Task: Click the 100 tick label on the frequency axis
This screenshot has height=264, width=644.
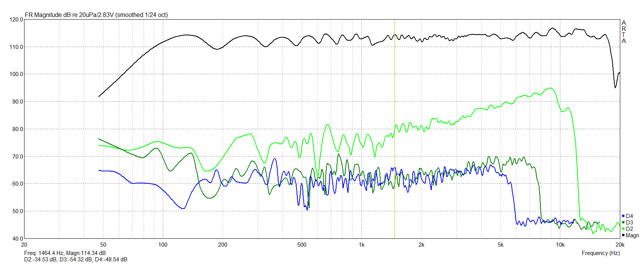Action: tap(163, 245)
